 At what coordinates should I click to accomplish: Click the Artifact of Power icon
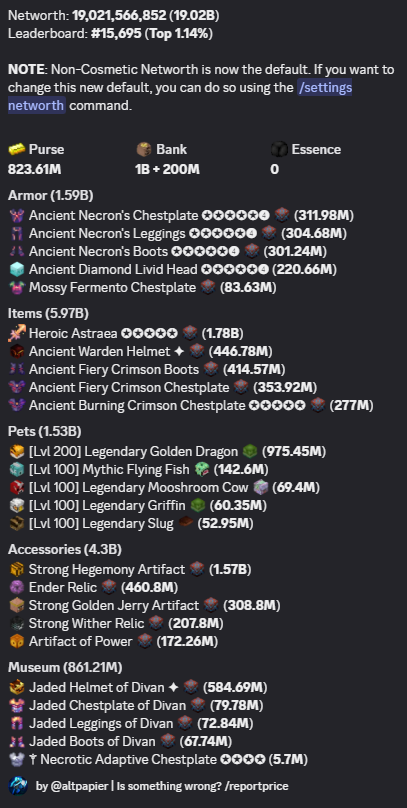pyautogui.click(x=16, y=642)
